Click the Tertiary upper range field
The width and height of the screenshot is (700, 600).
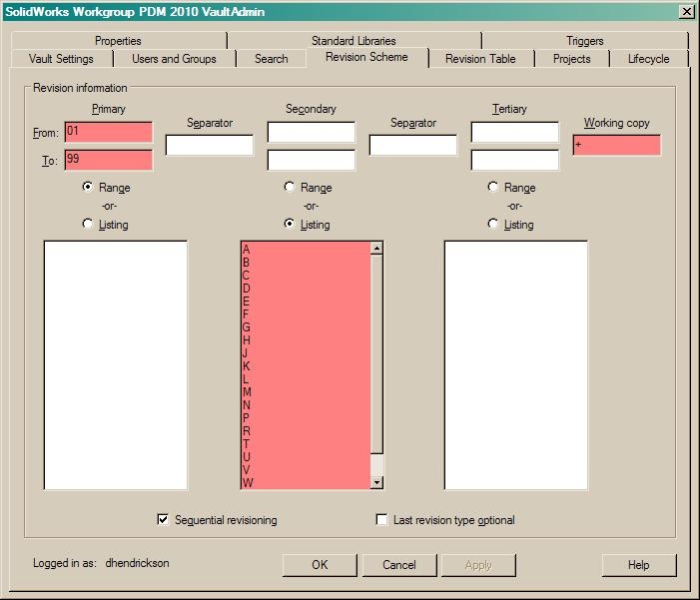514,132
